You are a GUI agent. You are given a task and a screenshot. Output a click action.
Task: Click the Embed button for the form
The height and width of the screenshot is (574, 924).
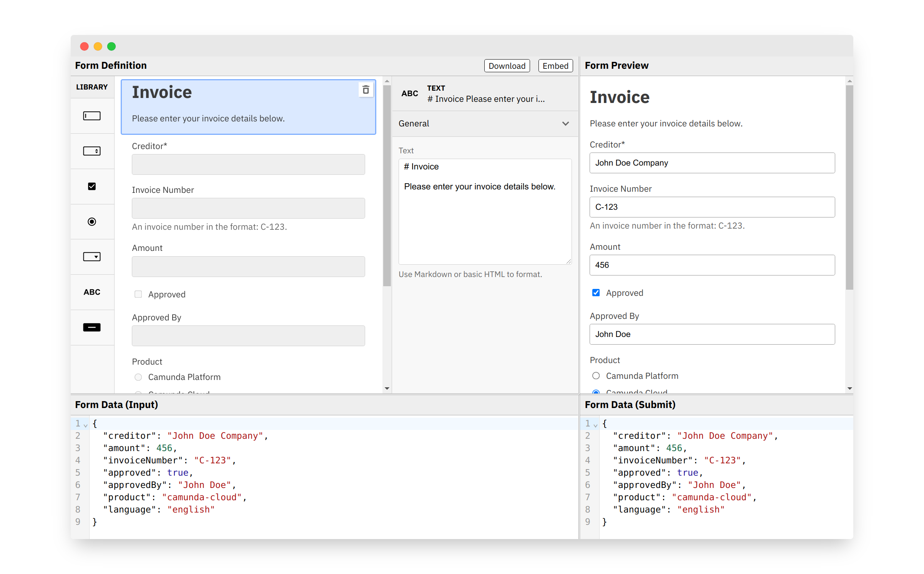click(x=555, y=65)
